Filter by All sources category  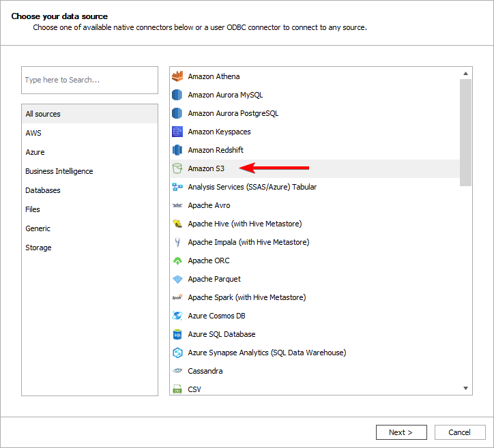click(89, 114)
